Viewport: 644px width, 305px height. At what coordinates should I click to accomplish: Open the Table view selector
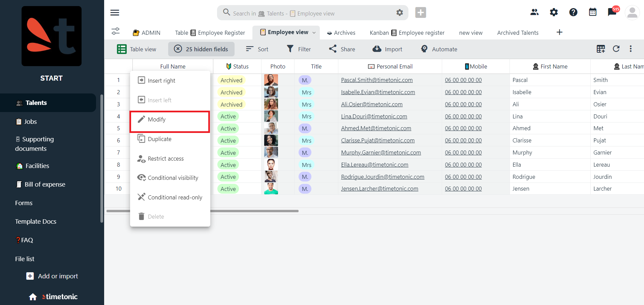tap(136, 49)
